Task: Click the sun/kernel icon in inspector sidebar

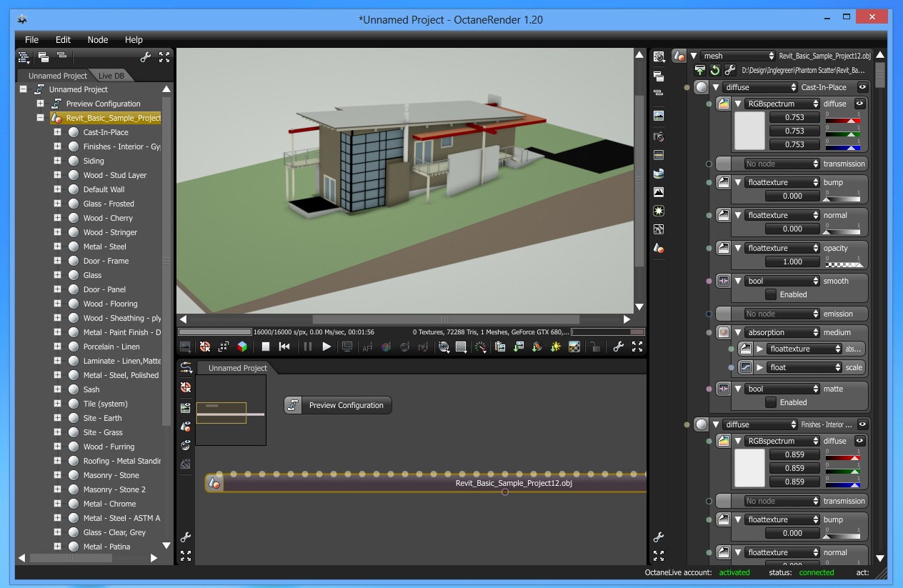Action: pyautogui.click(x=659, y=211)
